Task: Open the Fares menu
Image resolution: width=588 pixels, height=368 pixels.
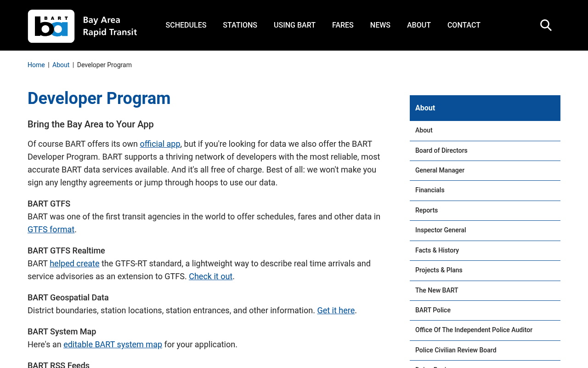Action: (343, 25)
